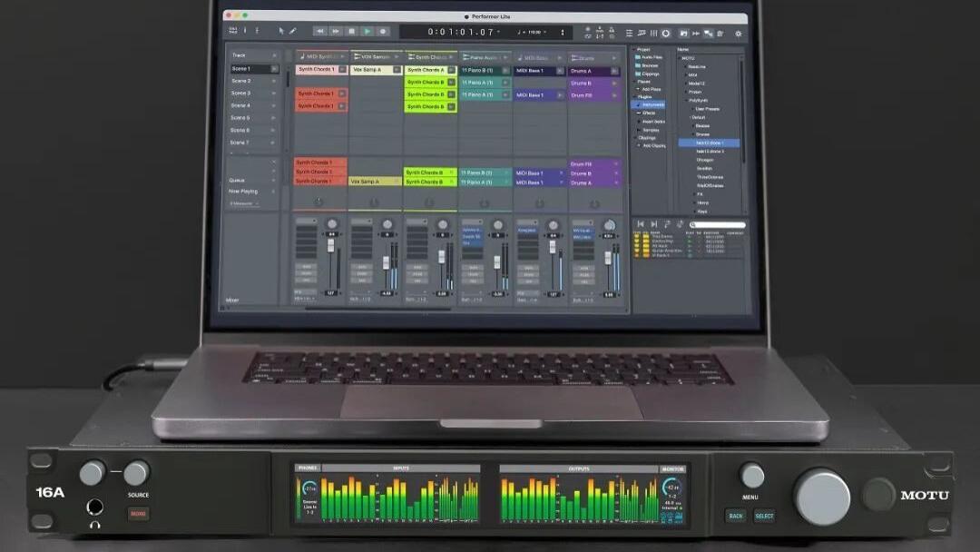The image size is (980, 552).
Task: Open Bounces folder in browser
Action: (x=647, y=65)
